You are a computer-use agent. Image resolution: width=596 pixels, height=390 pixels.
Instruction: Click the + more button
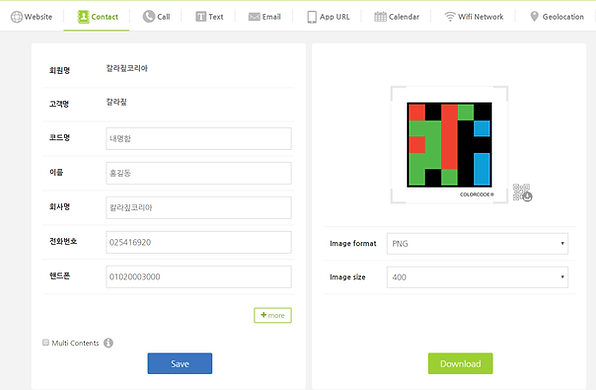pos(273,315)
